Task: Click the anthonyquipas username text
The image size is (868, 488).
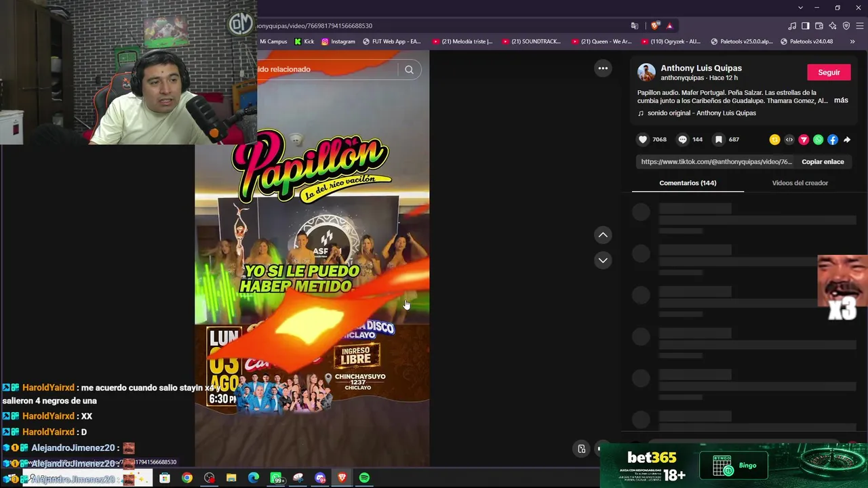Action: point(684,78)
